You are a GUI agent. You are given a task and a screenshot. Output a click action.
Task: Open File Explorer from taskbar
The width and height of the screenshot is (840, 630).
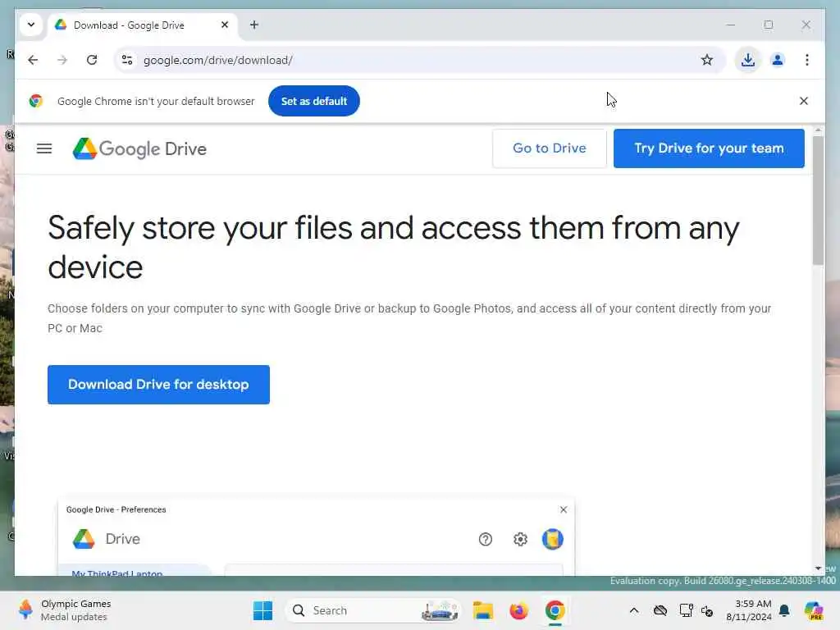(482, 610)
